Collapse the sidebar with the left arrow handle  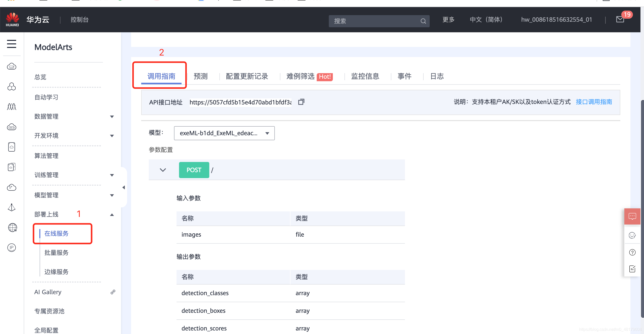click(x=124, y=187)
